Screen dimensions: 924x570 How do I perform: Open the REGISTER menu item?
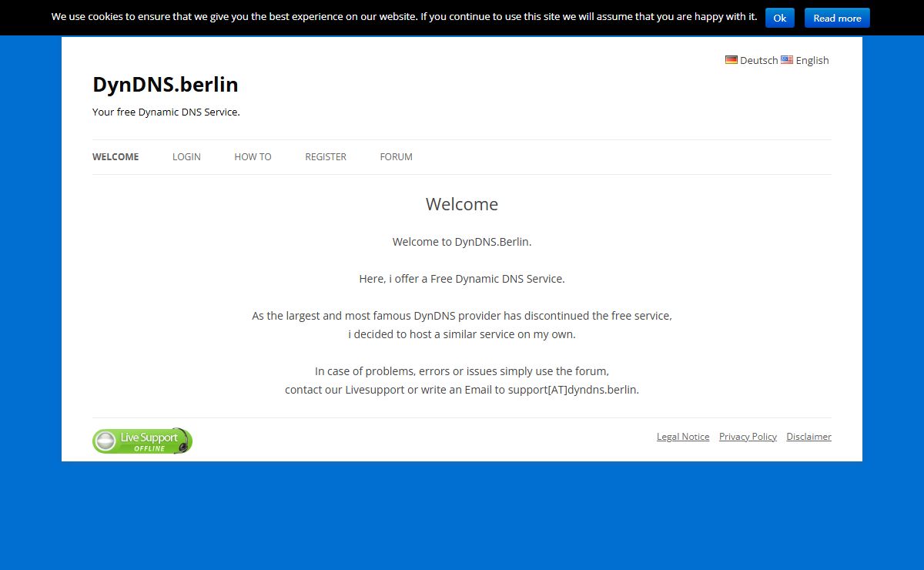(326, 156)
